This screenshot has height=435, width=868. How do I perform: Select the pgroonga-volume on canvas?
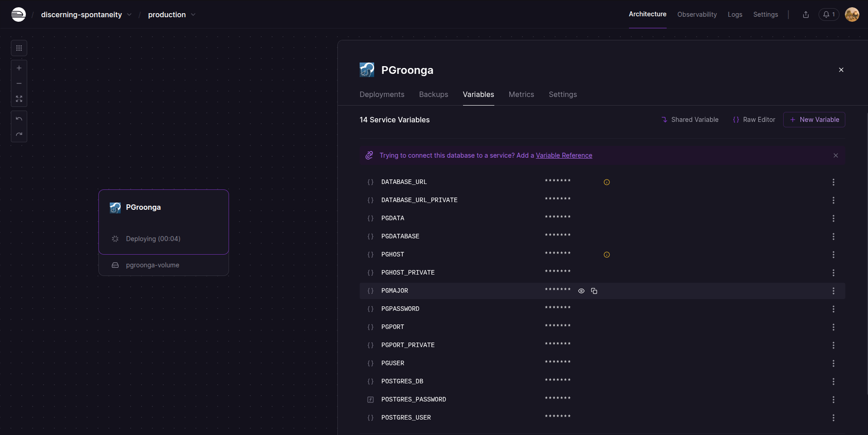click(x=152, y=265)
